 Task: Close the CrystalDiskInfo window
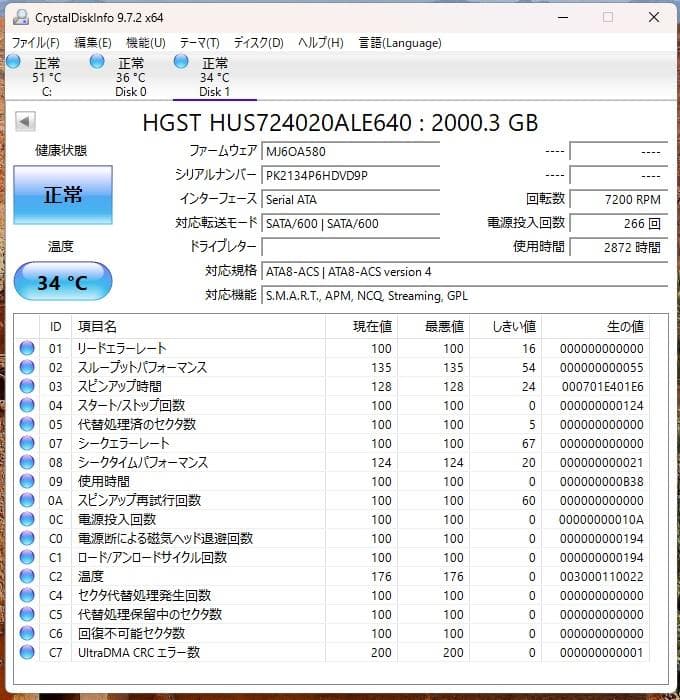click(x=654, y=17)
